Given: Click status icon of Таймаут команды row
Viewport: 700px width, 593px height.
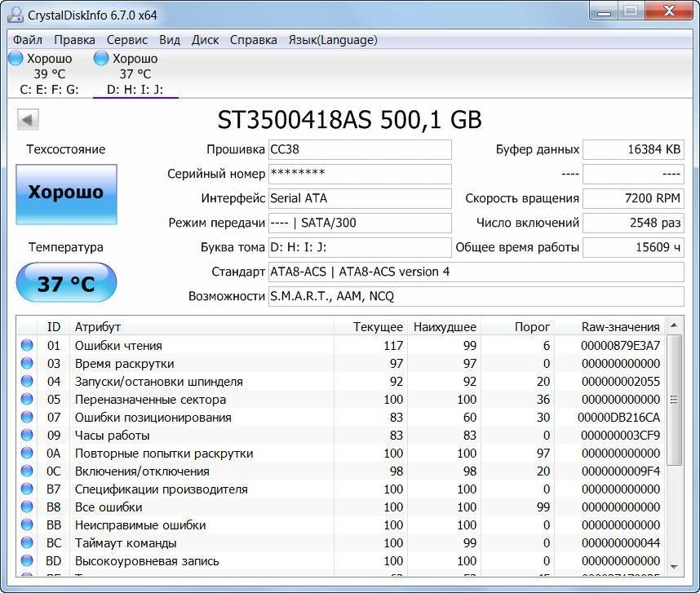Looking at the screenshot, I should (x=27, y=542).
